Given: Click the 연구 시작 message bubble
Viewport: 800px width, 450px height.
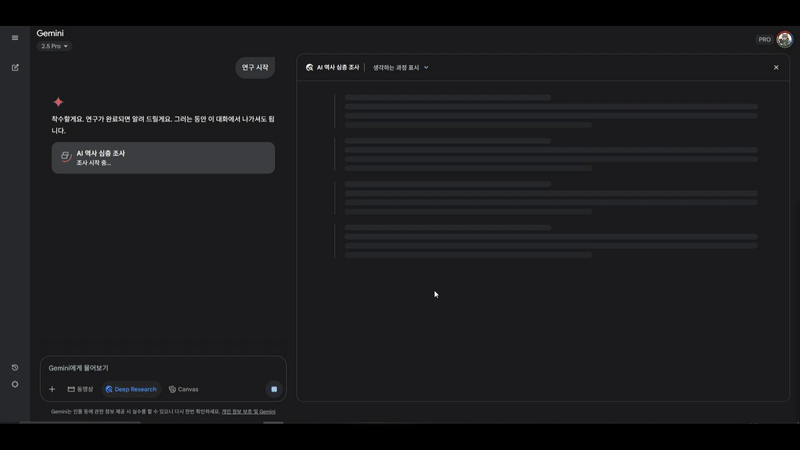Looking at the screenshot, I should tap(255, 68).
